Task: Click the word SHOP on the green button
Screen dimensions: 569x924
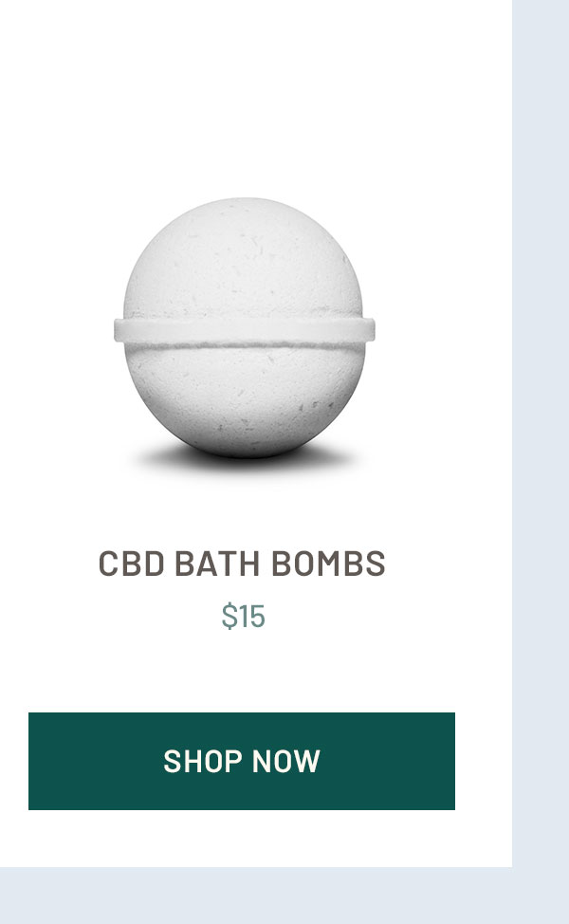Action: click(203, 761)
